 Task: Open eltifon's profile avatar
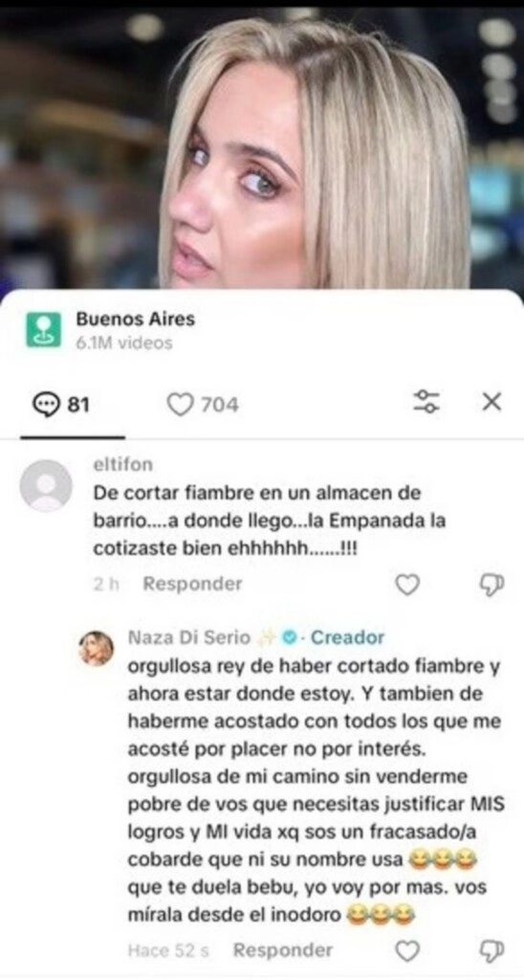tap(46, 486)
